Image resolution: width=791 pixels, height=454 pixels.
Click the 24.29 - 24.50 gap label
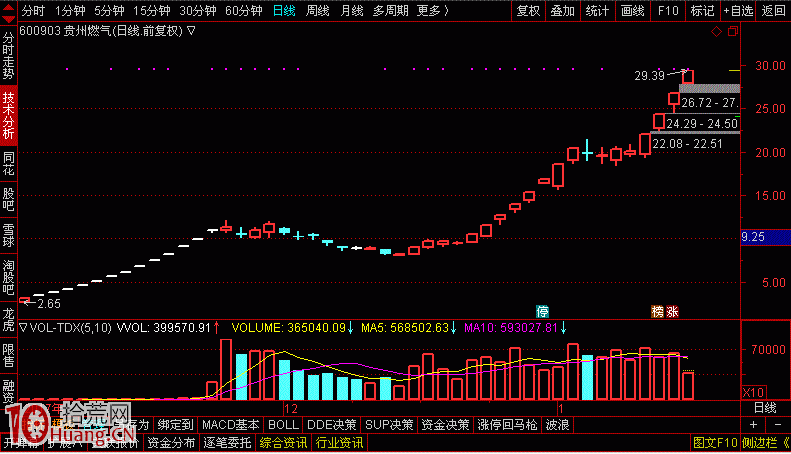(x=702, y=124)
